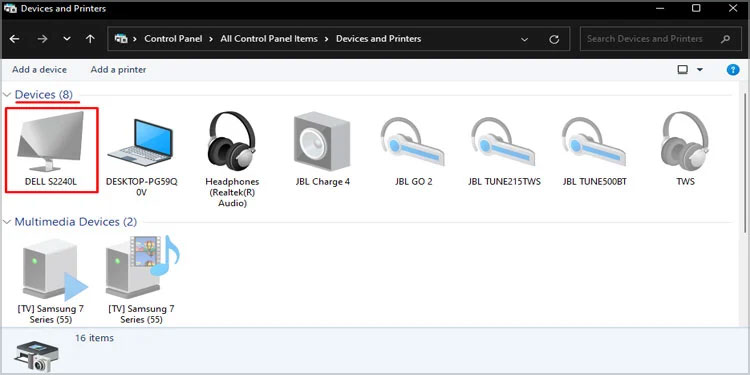Viewport: 750px width, 375px height.
Task: Click the Devices (8) group header
Action: (44, 95)
